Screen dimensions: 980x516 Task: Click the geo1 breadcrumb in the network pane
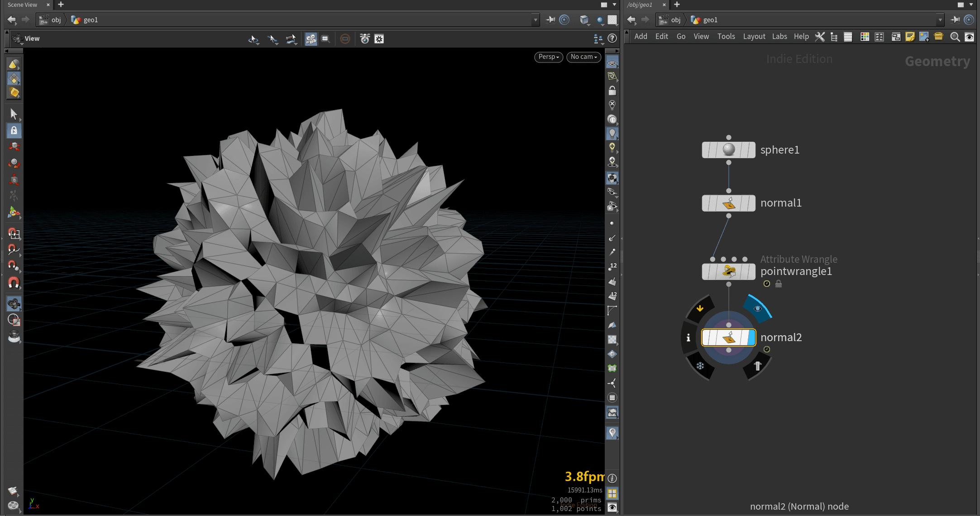click(710, 20)
